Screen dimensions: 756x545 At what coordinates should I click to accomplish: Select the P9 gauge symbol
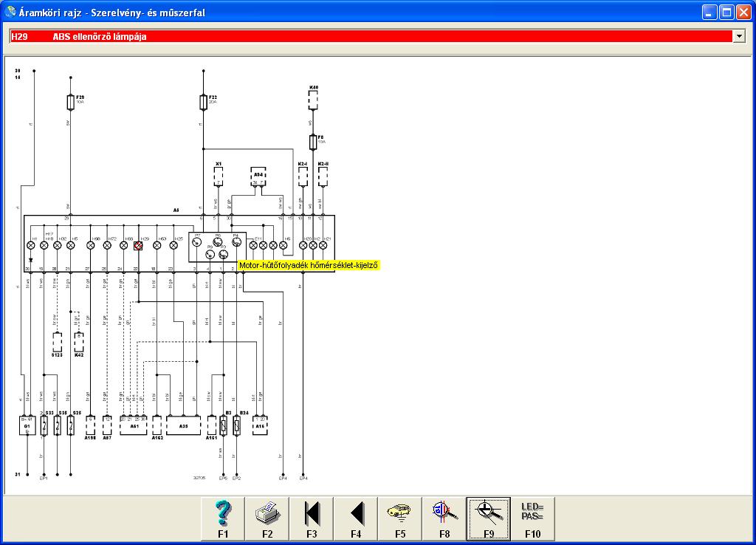click(x=210, y=254)
